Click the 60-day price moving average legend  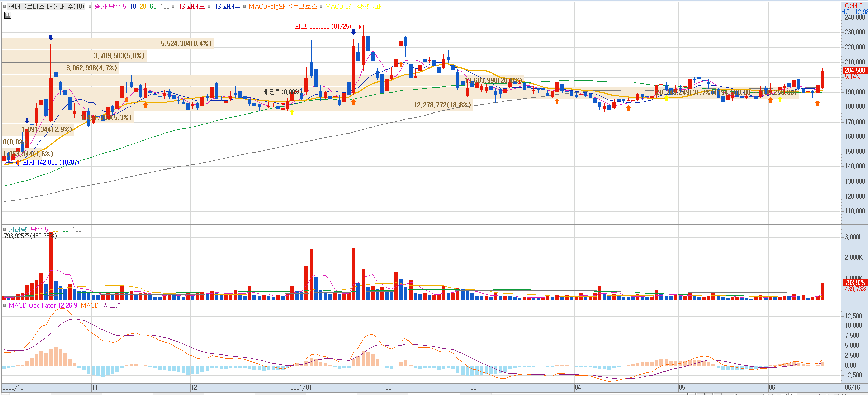[x=154, y=7]
